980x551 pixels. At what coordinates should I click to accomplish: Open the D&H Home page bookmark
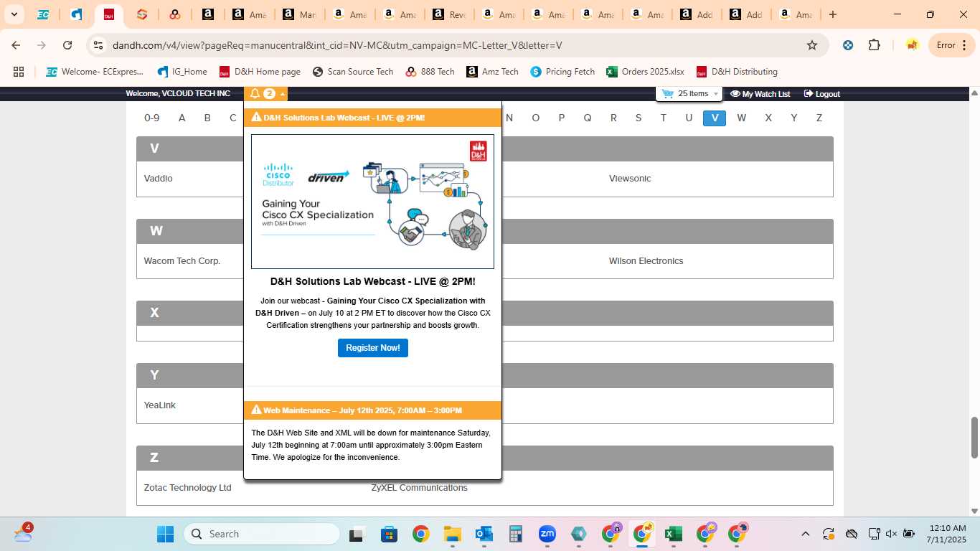click(x=260, y=72)
